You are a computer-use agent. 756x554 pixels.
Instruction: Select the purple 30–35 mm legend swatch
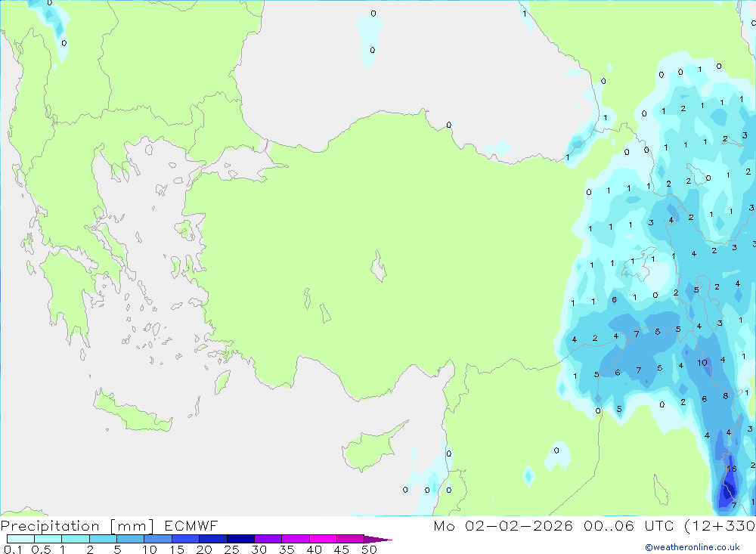click(x=268, y=539)
